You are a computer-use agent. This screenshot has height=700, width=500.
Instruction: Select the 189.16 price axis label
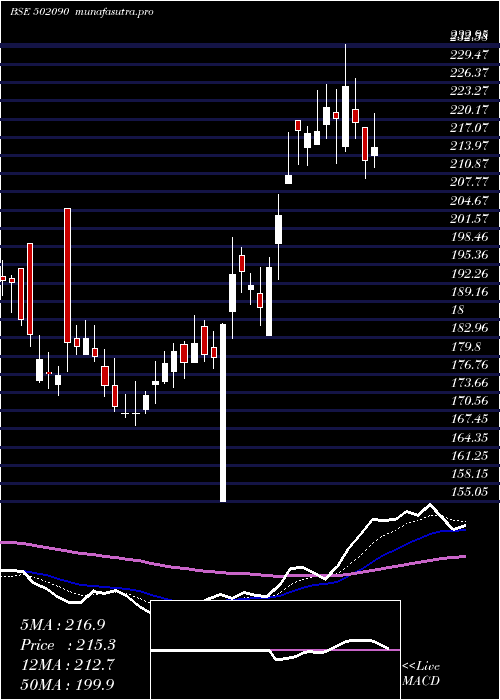coord(470,292)
